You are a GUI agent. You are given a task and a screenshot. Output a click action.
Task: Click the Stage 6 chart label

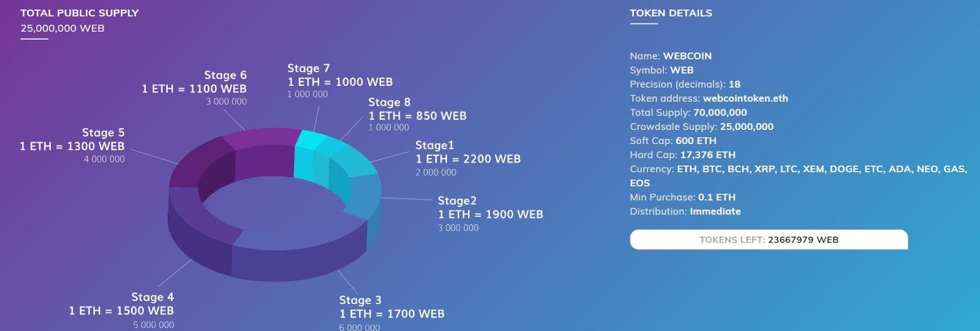(225, 75)
